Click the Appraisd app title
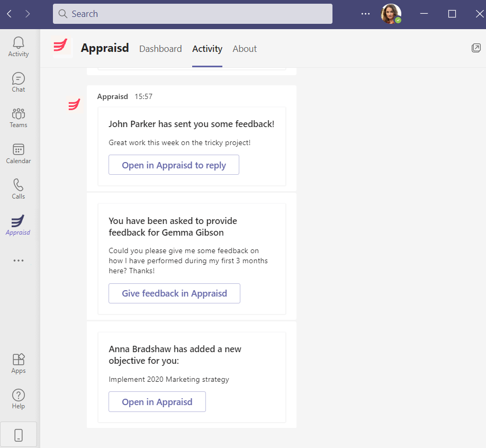Image resolution: width=486 pixels, height=448 pixels. tap(105, 48)
